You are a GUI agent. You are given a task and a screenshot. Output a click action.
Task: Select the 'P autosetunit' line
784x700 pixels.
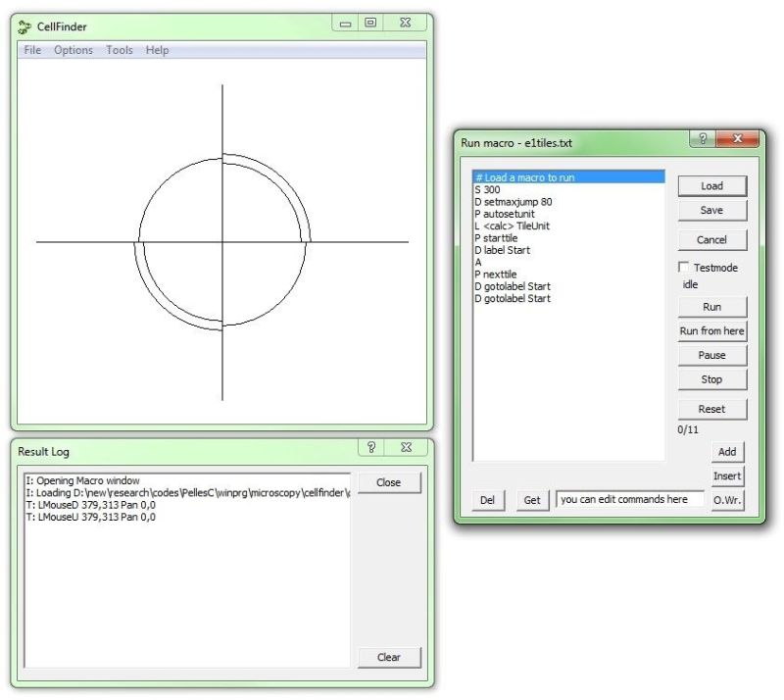568,214
